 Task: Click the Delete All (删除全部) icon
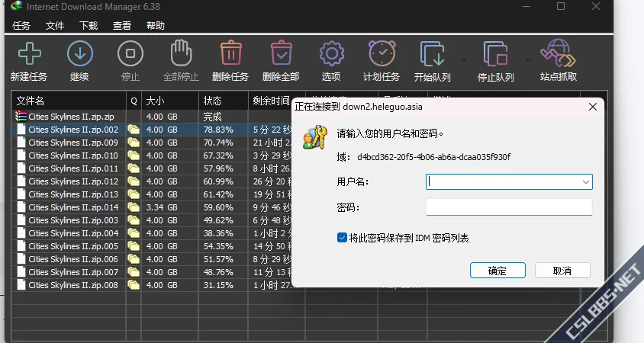tap(282, 53)
